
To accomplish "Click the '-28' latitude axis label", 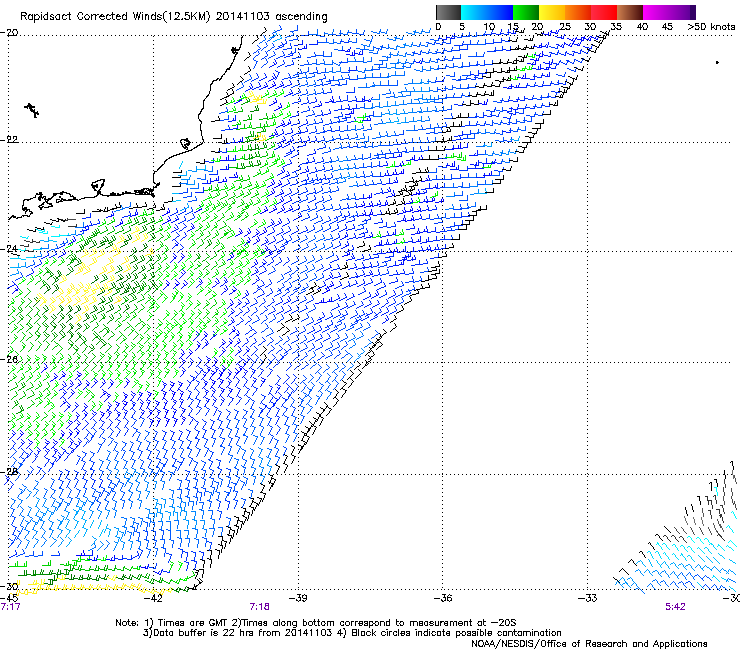I will pos(9,472).
